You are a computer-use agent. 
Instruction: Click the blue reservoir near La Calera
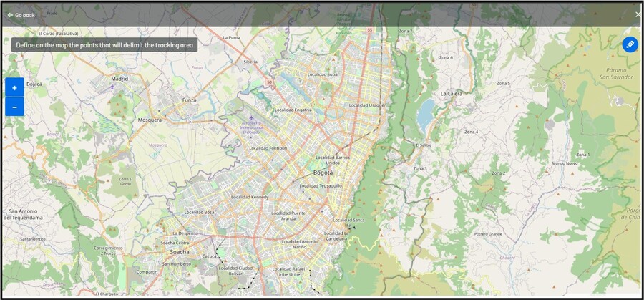pyautogui.click(x=426, y=112)
